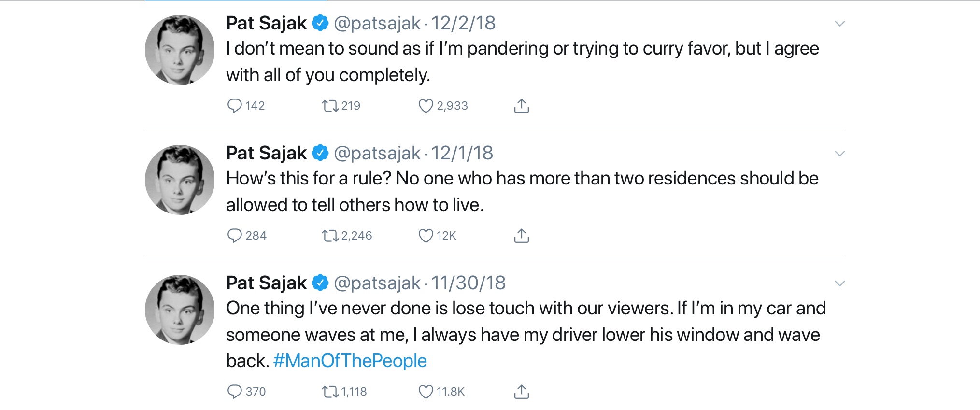Like the tweet with 11.8K likes
Screen dimensions: 980x410
[x=426, y=392]
